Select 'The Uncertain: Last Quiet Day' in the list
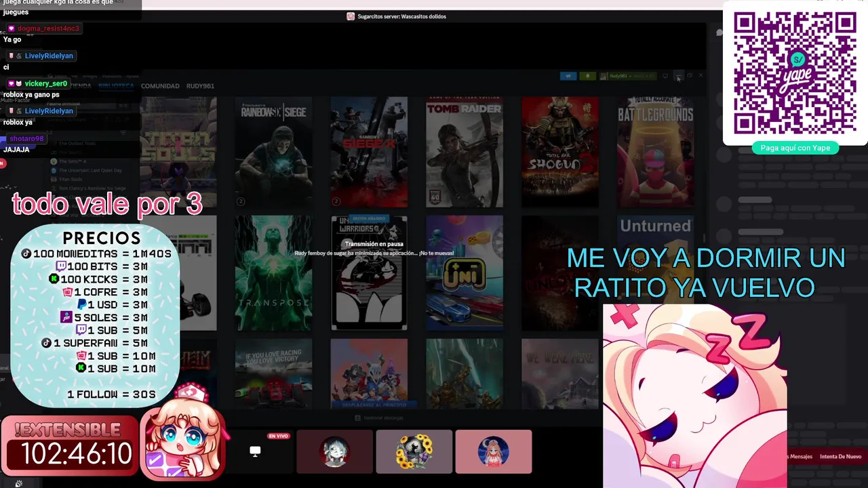Image resolution: width=868 pixels, height=488 pixels. pos(90,170)
